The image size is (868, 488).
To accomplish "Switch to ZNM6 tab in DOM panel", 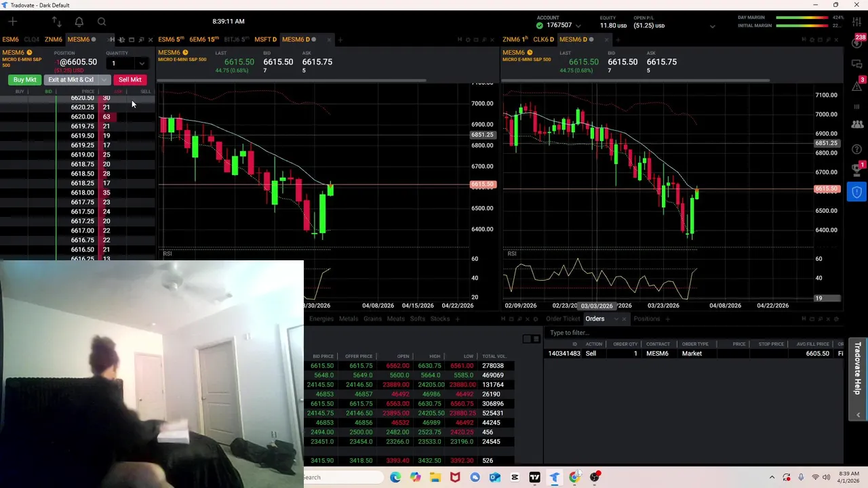I will point(53,39).
